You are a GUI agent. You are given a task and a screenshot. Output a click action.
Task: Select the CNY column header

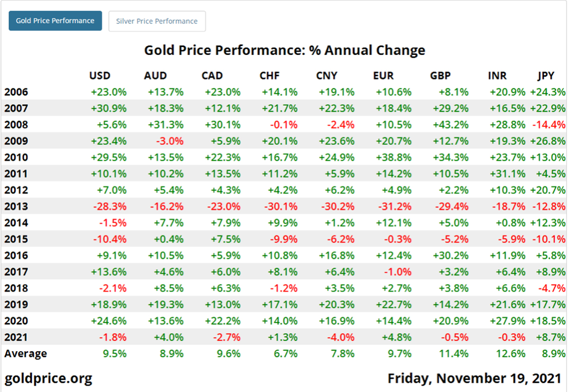coord(327,76)
